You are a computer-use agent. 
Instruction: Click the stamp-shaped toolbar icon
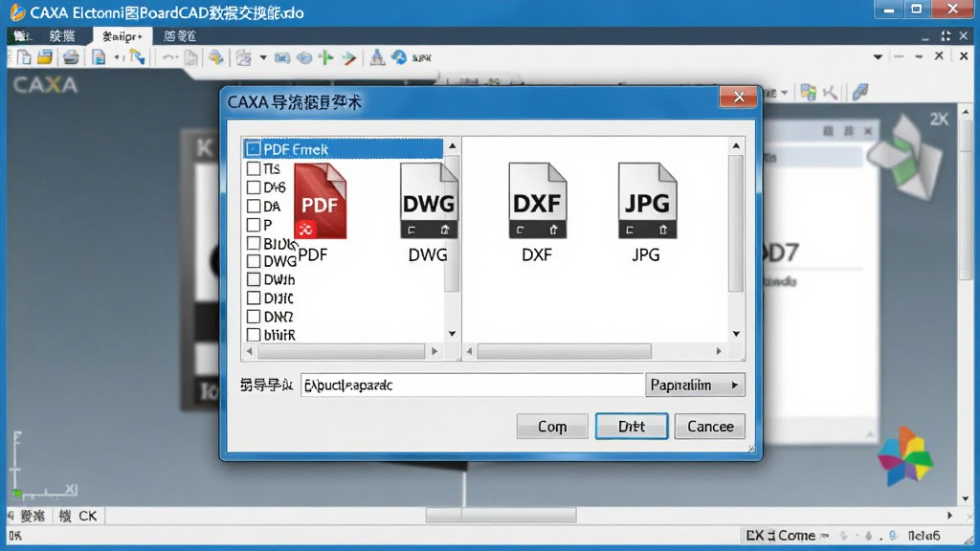pos(377,57)
